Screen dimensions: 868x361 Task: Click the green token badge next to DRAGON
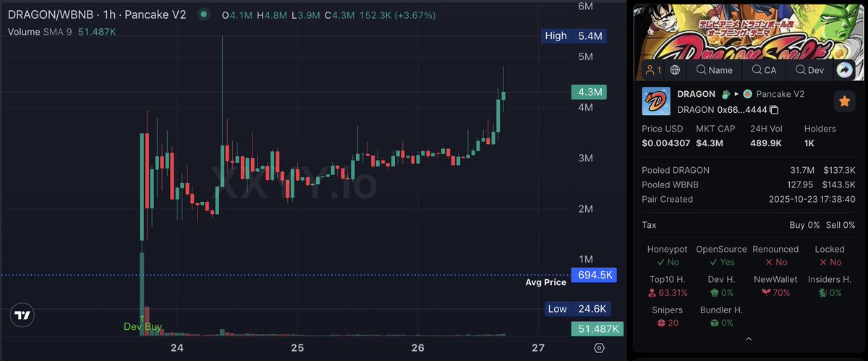click(724, 94)
